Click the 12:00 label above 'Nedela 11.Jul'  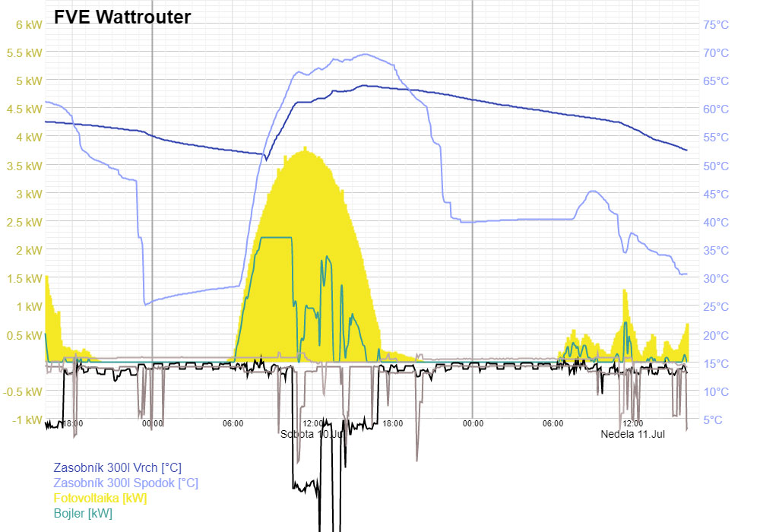(632, 423)
